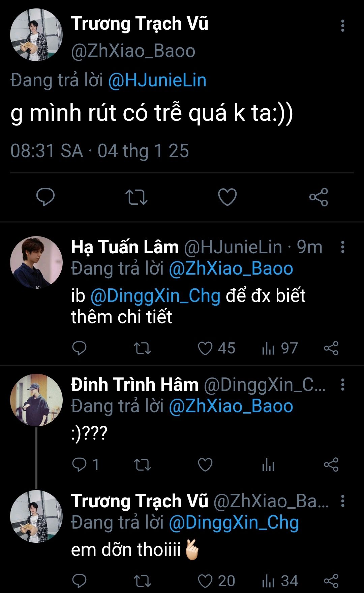The width and height of the screenshot is (364, 593).
Task: Retweet the main tweet about 'rút có trễ'
Action: (136, 197)
